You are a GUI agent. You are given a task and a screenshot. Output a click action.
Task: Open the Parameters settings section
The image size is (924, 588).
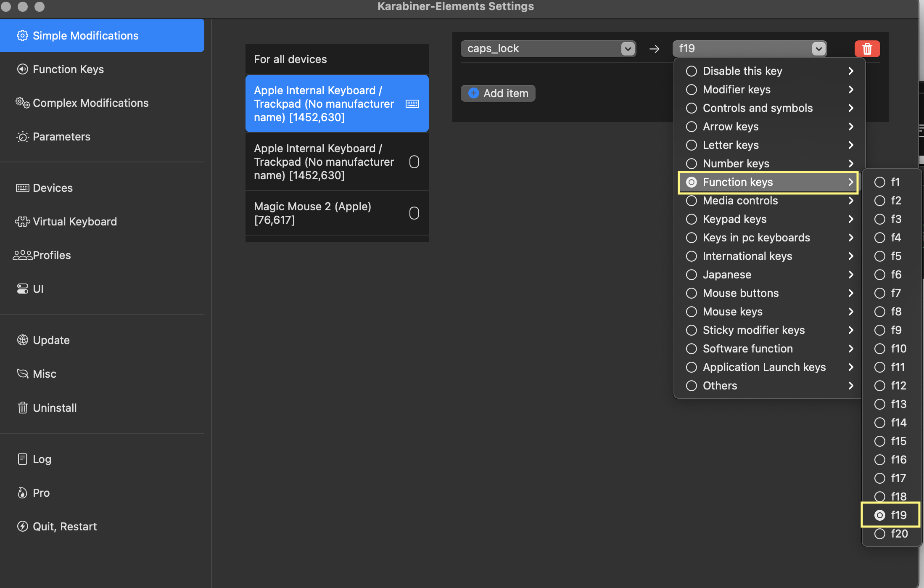(x=61, y=137)
